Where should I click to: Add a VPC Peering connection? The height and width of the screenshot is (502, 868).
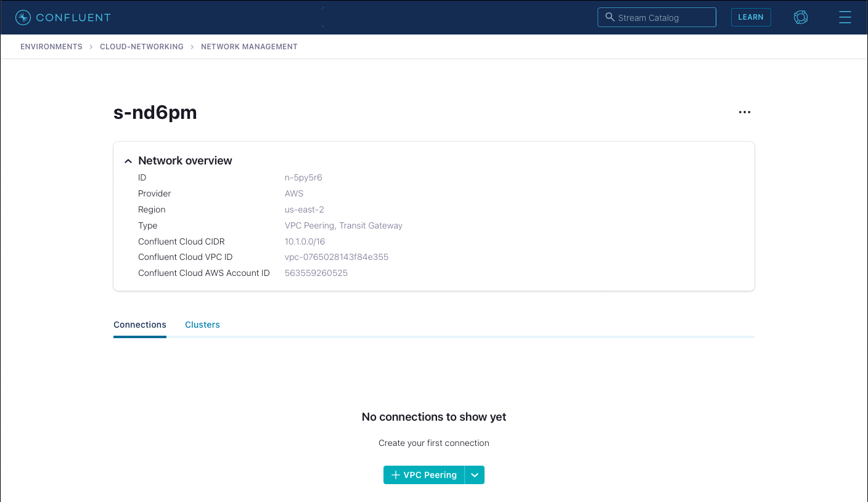(x=424, y=475)
